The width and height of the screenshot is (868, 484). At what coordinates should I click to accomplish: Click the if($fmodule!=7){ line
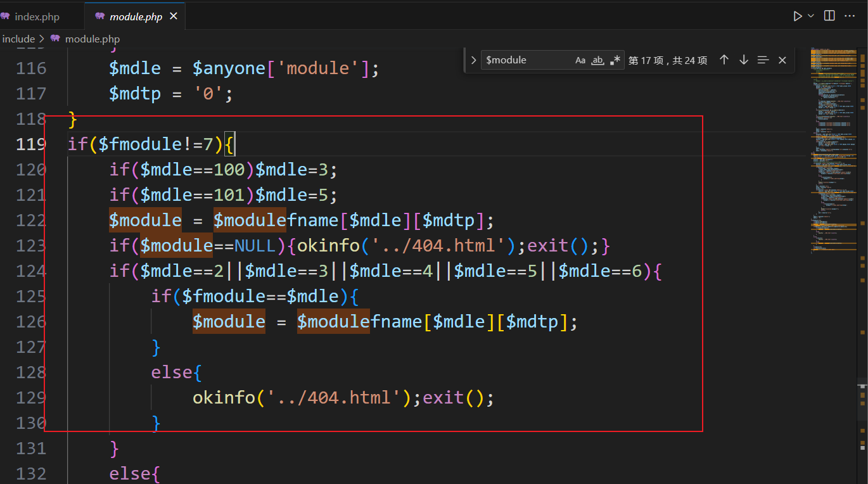(x=151, y=144)
